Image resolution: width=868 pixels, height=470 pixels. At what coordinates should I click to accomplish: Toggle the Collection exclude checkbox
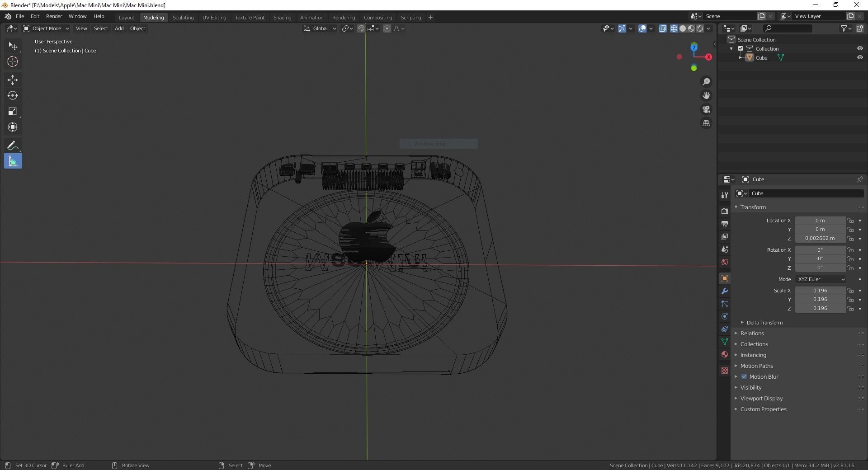pos(741,49)
